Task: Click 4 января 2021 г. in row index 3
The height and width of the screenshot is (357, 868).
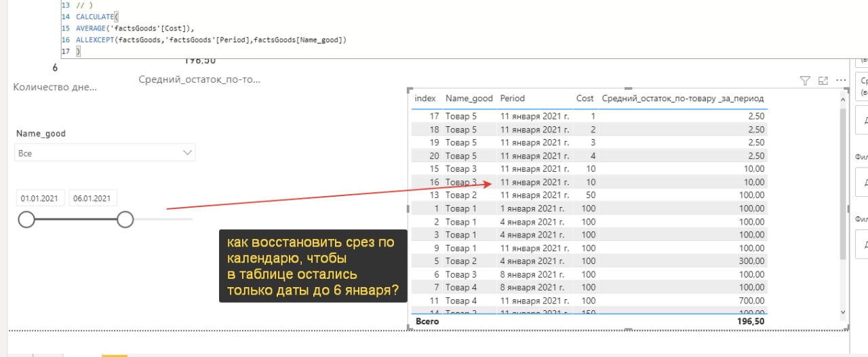Action: point(532,235)
